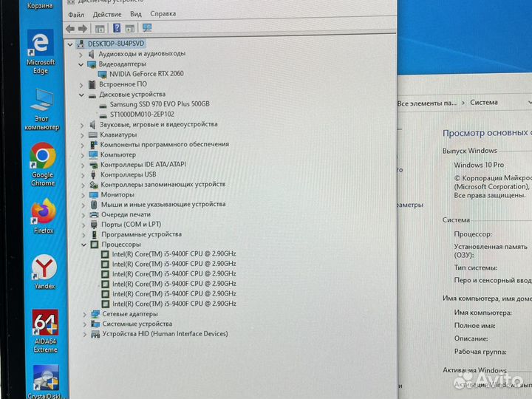The width and height of the screenshot is (532, 399).
Task: Click the Очереди печати printer icon
Action: coord(94,215)
